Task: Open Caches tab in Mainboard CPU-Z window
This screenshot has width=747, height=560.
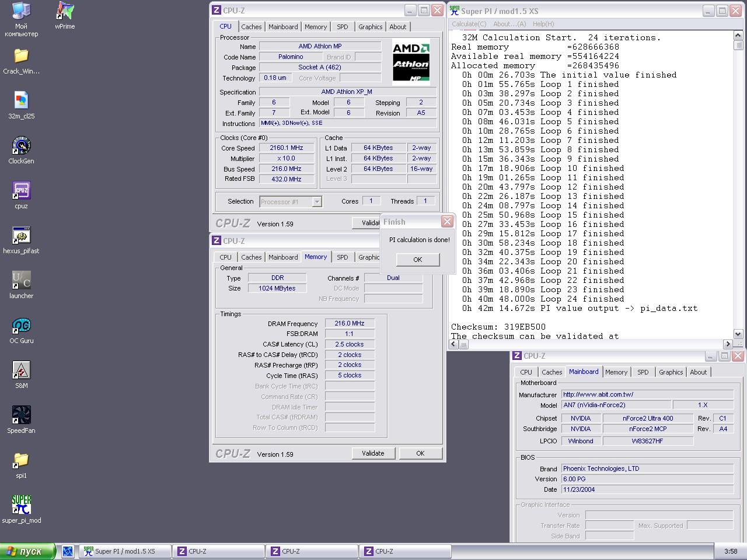Action: pyautogui.click(x=551, y=372)
